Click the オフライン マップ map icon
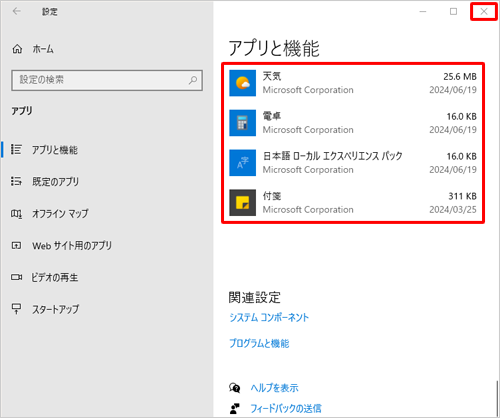The image size is (500, 418). [16, 213]
